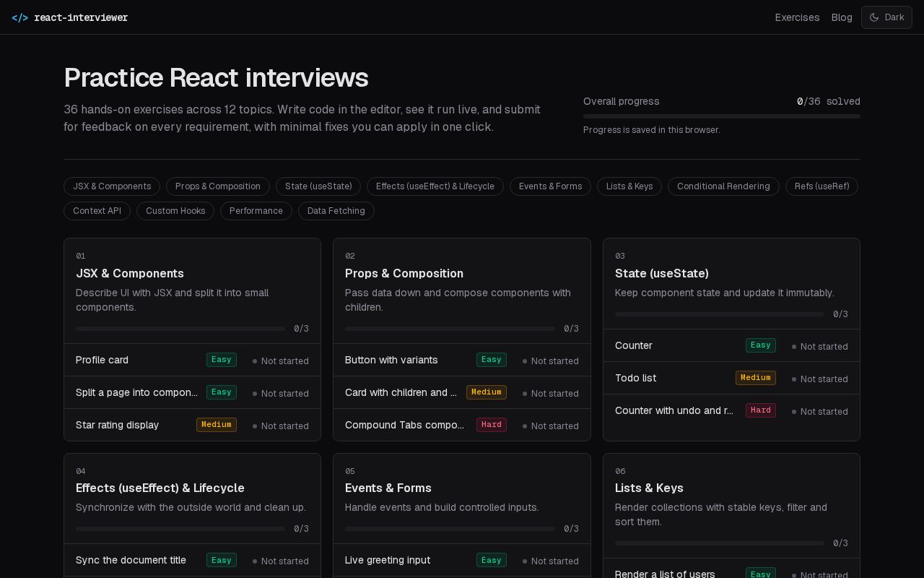Click Medium badge on Star rating display
This screenshot has height=578, width=924.
(217, 425)
